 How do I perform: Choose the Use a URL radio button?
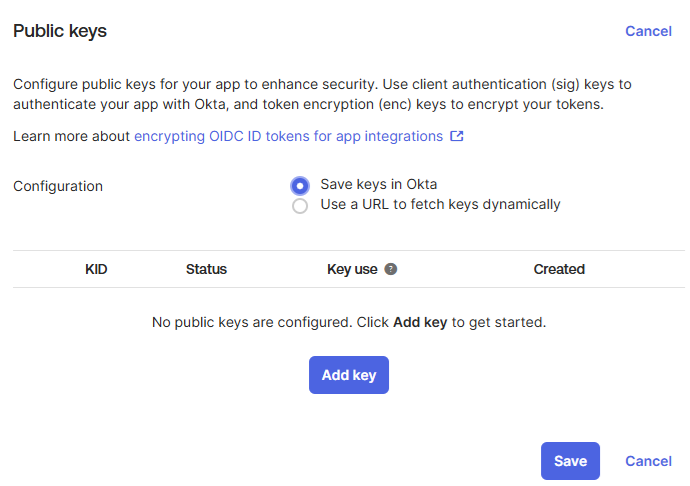point(299,206)
